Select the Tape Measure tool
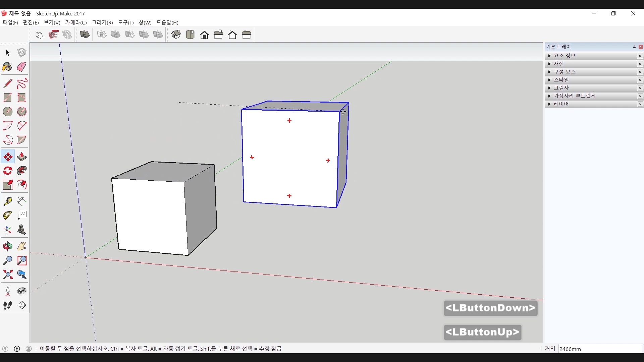 click(x=7, y=201)
